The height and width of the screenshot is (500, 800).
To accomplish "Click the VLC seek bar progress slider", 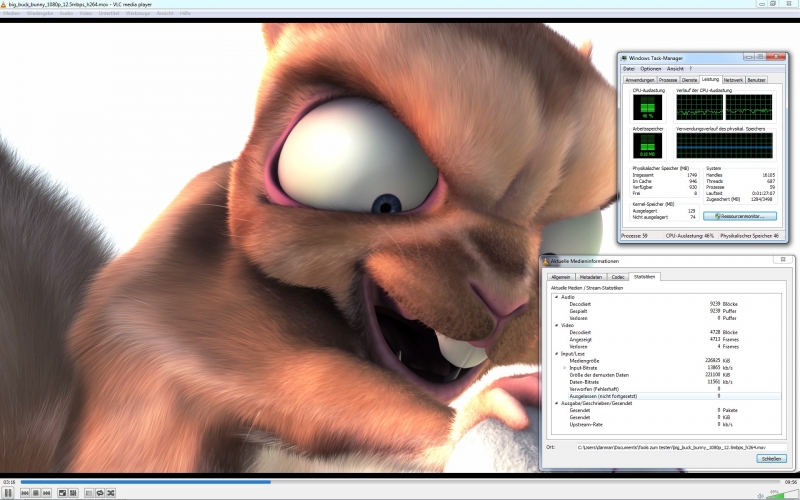I will pyautogui.click(x=401, y=481).
